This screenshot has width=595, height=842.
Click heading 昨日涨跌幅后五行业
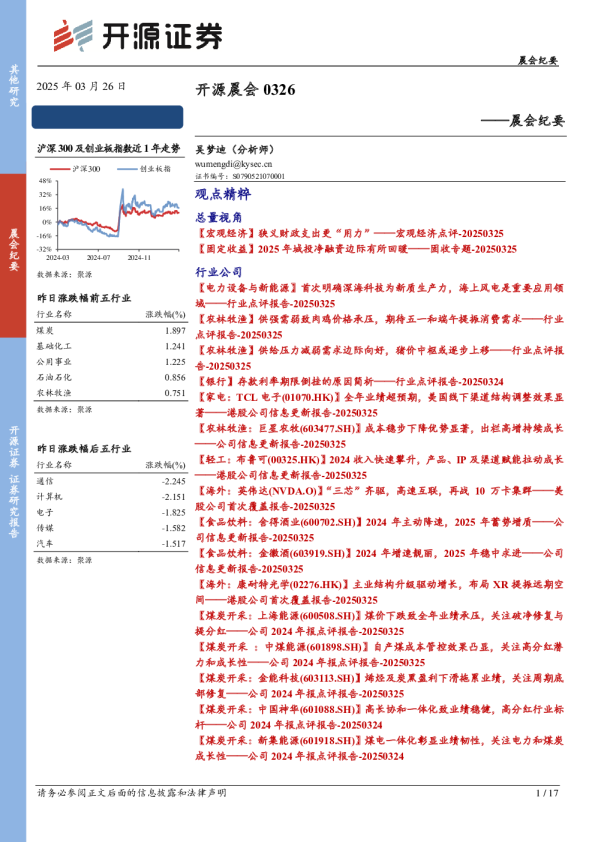click(84, 448)
